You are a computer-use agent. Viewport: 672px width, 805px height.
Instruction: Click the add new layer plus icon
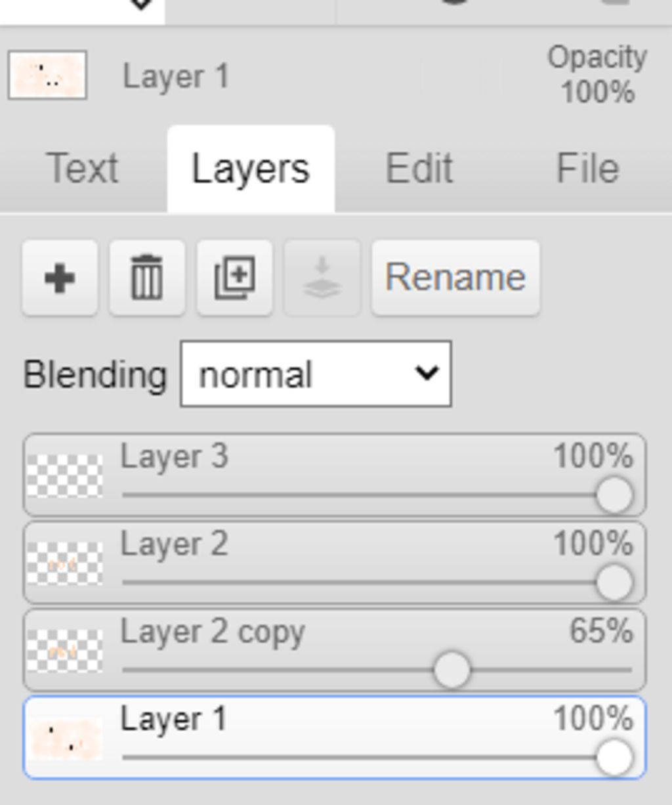point(60,278)
